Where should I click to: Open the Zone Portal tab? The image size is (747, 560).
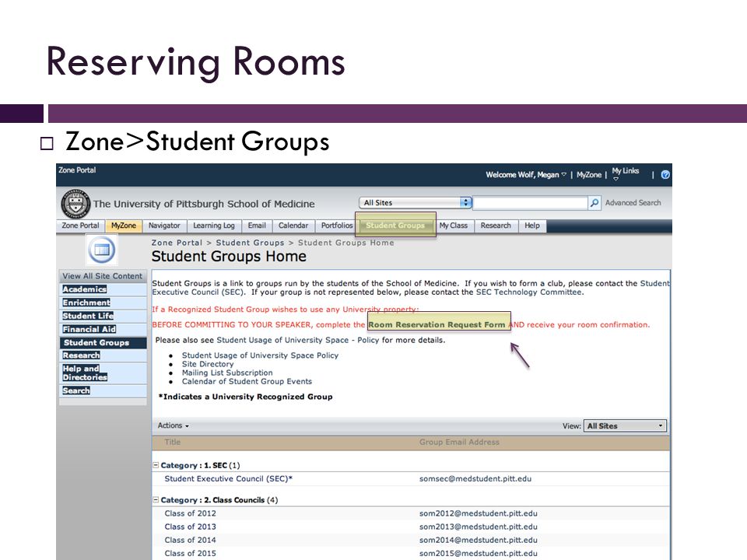[80, 226]
